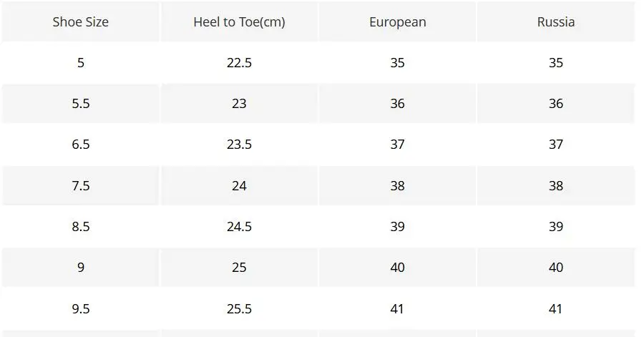The width and height of the screenshot is (644, 337).
Task: Click the 25.5 heel to toe value
Action: (x=239, y=309)
